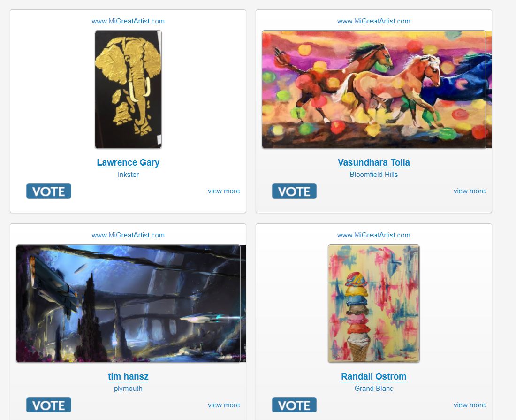Vote for tim hansz's entry
516x420 pixels.
point(49,405)
